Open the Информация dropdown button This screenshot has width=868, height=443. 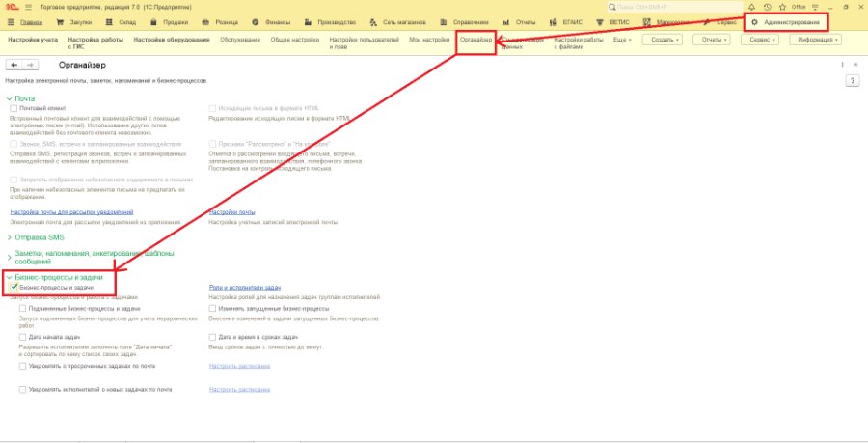(x=815, y=40)
